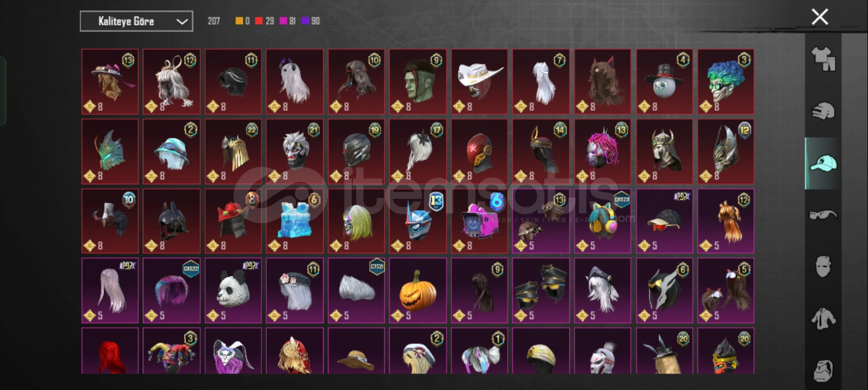Select the cap headwear category icon
The height and width of the screenshot is (390, 868).
823,163
